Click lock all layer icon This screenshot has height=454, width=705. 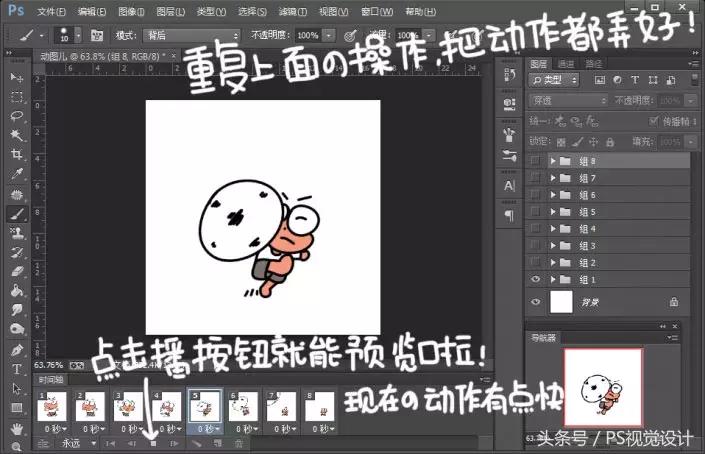pyautogui.click(x=610, y=142)
